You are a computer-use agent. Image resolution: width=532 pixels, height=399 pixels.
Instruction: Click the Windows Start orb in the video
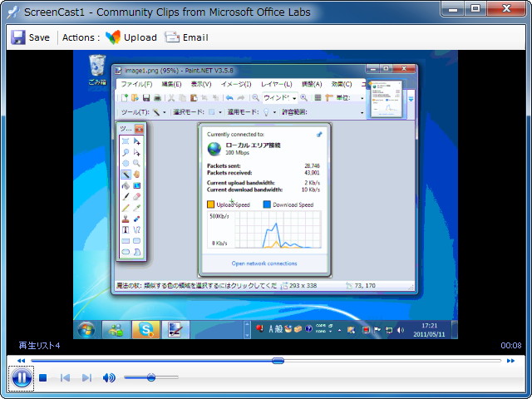86,329
